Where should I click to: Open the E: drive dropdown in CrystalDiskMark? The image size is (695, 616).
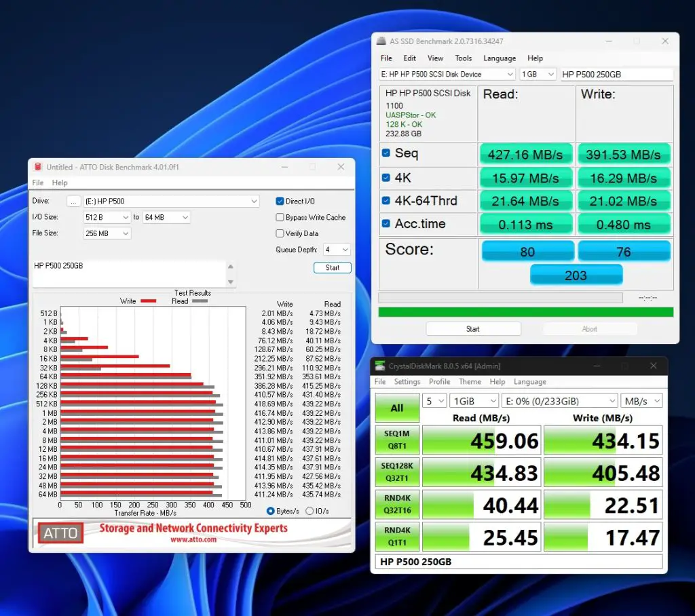pos(559,401)
